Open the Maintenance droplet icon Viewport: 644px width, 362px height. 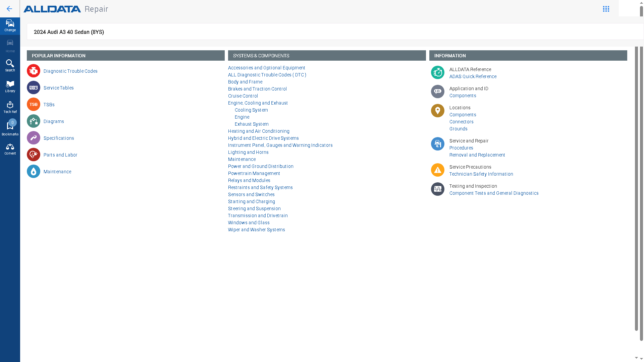[x=33, y=171]
